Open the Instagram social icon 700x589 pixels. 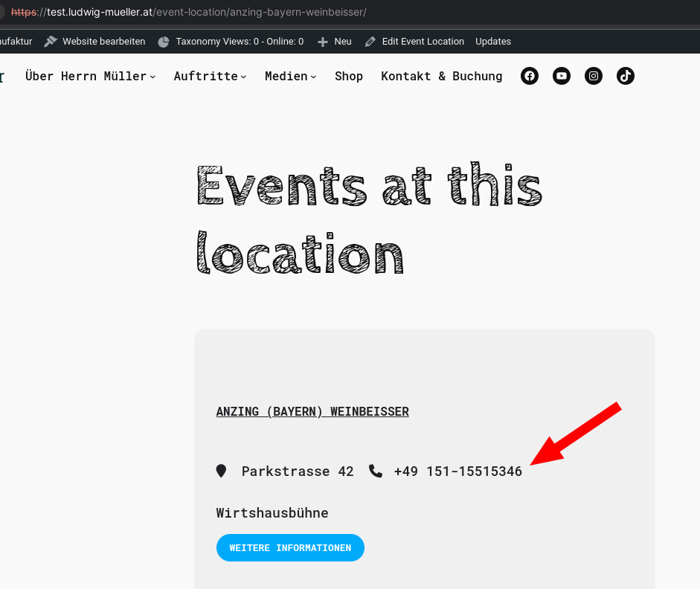pyautogui.click(x=594, y=76)
